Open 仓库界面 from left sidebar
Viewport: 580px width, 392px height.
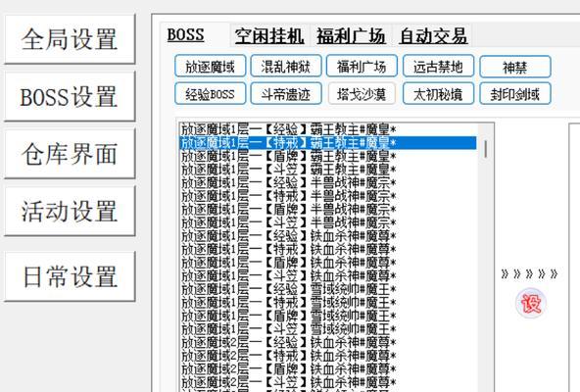pyautogui.click(x=70, y=154)
